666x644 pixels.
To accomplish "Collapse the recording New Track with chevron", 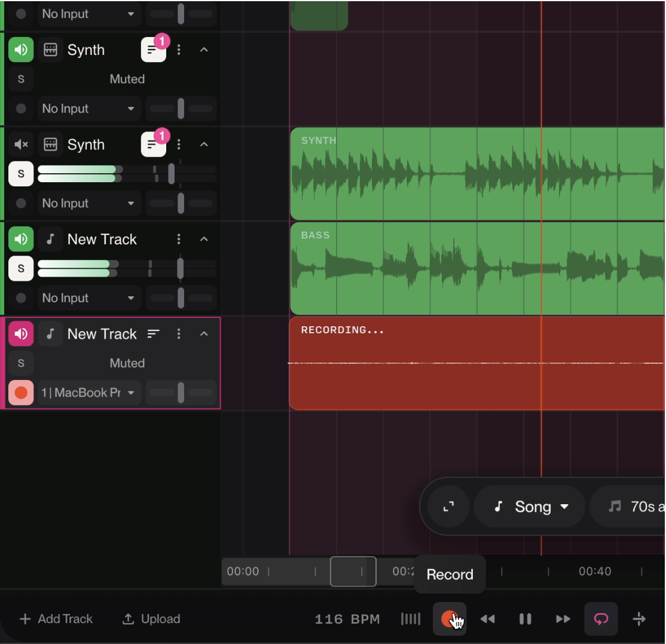I will point(204,334).
